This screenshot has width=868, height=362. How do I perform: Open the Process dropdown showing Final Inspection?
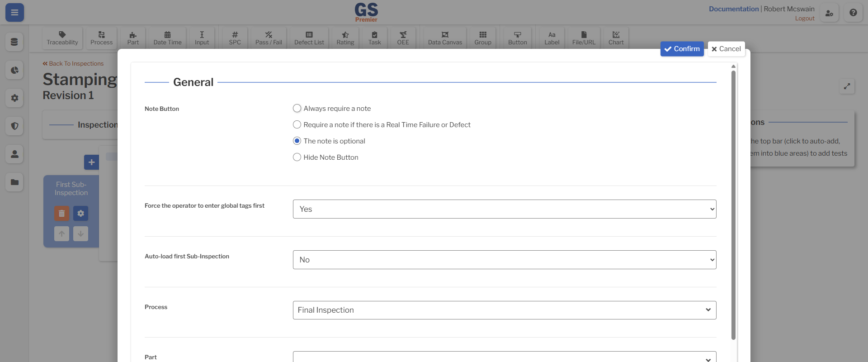(504, 310)
